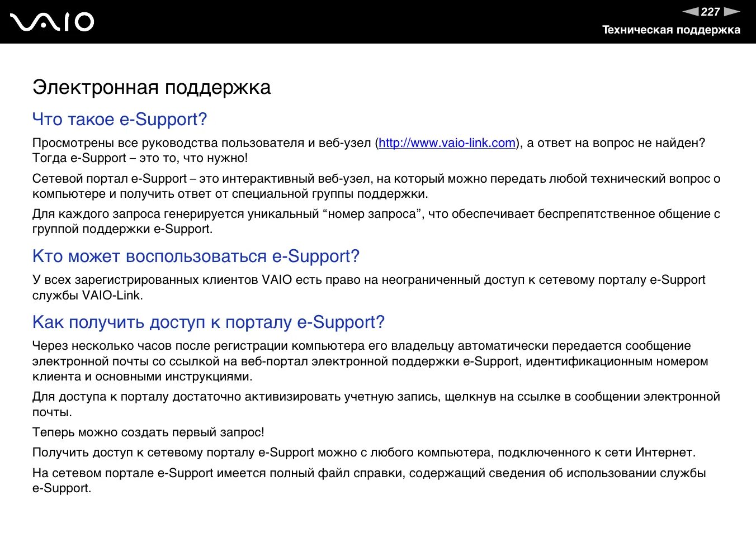This screenshot has width=756, height=533.
Task: Click page number 227 in header
Action: click(711, 12)
